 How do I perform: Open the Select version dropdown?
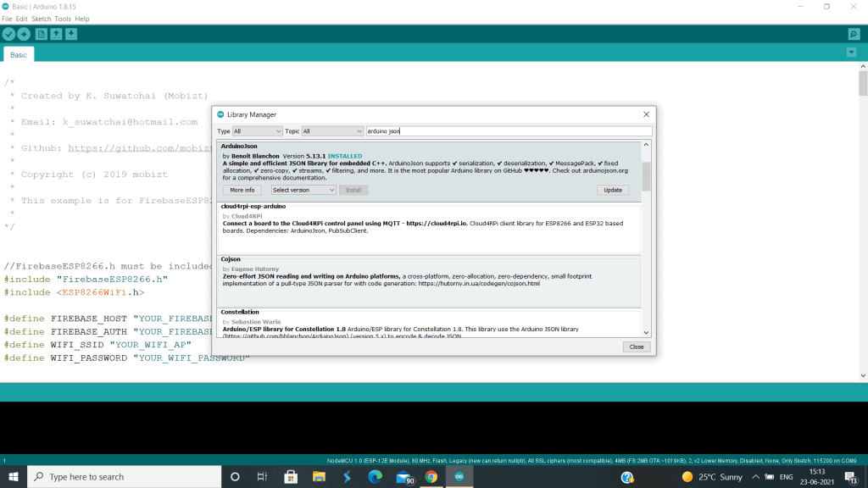(x=303, y=190)
